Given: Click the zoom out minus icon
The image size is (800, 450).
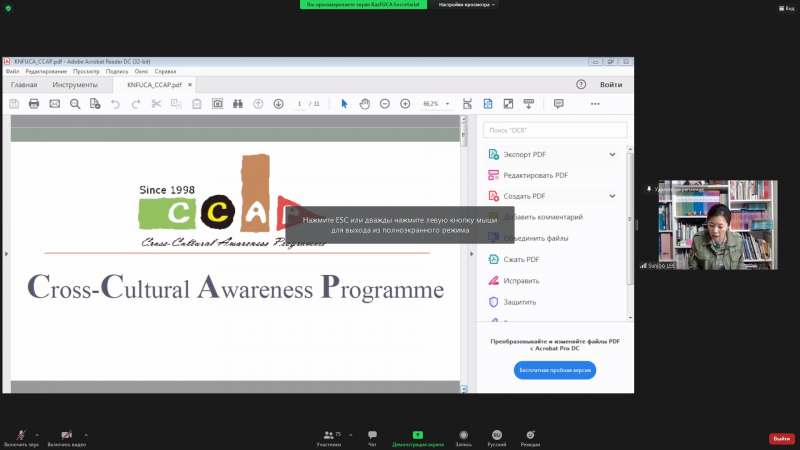Looking at the screenshot, I should pyautogui.click(x=385, y=104).
